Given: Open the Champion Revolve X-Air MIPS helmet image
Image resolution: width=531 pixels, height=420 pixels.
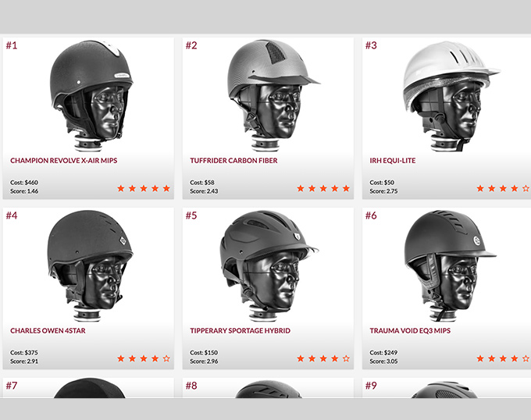Looking at the screenshot, I should 91,95.
